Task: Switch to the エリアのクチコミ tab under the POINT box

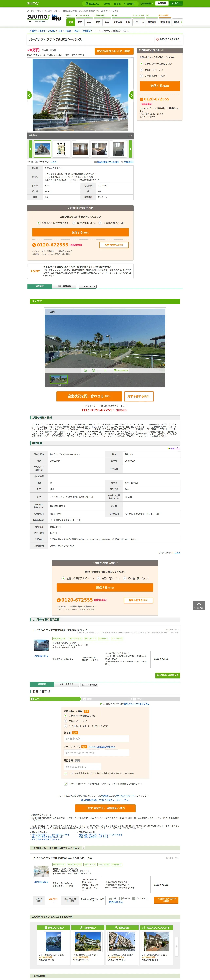Action: pos(87,286)
